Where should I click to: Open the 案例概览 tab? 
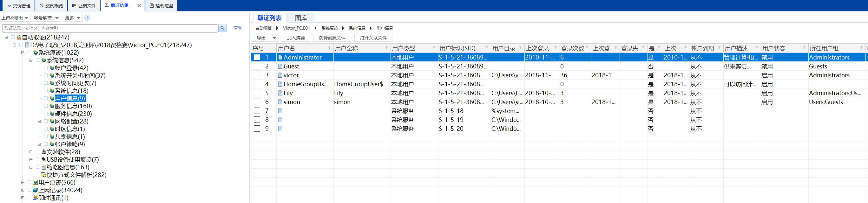tap(51, 6)
